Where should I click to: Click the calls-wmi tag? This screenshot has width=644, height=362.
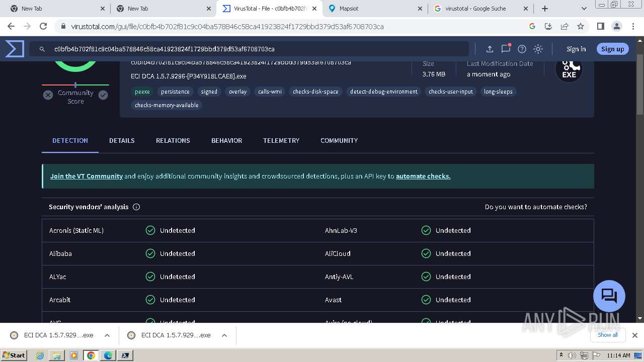270,92
